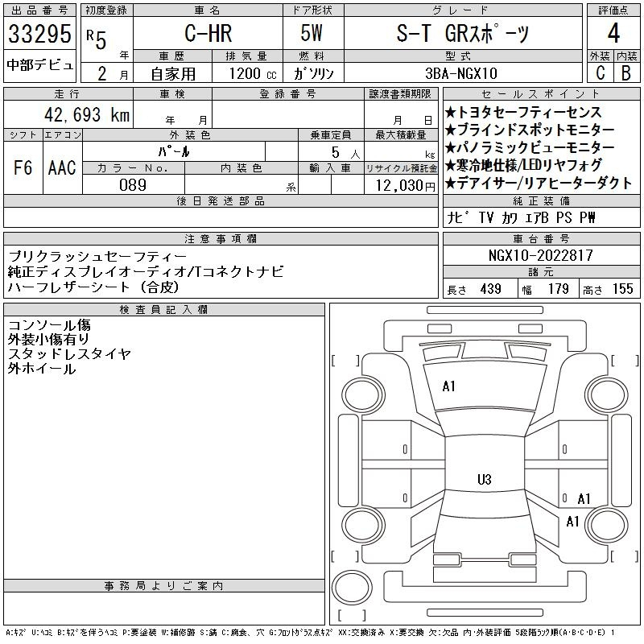Click U3 dent mark on roof
Viewport: 644px width, 644px height.
click(485, 479)
